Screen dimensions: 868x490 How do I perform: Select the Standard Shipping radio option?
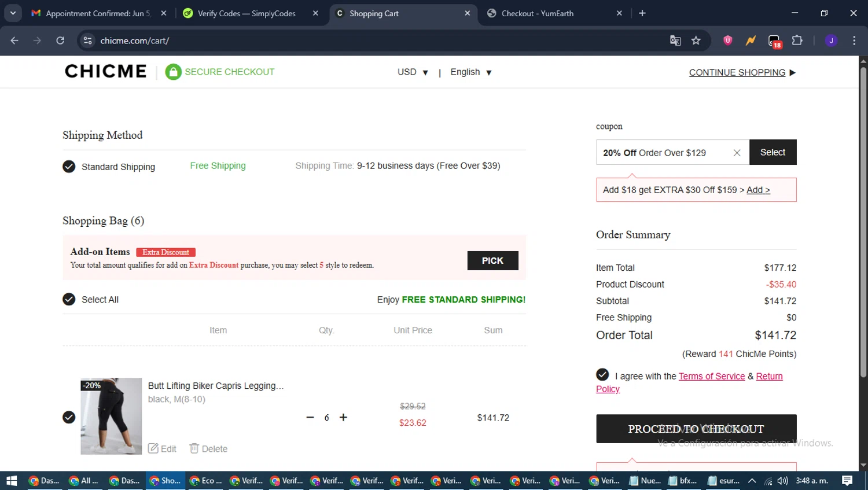tap(69, 167)
